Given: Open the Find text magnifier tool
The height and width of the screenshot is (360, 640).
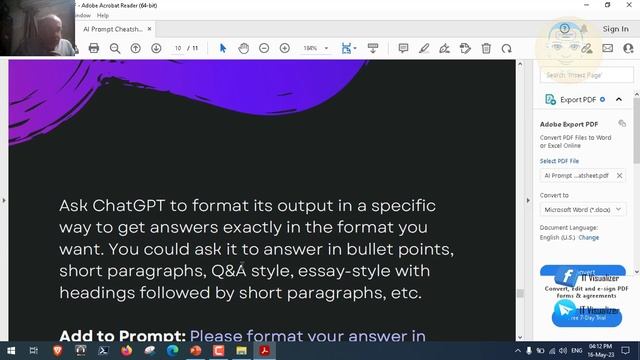Looking at the screenshot, I should coord(115,48).
